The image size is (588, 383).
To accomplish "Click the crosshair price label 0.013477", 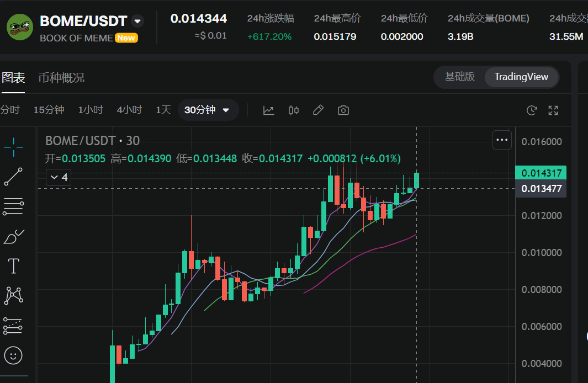I will coord(541,189).
